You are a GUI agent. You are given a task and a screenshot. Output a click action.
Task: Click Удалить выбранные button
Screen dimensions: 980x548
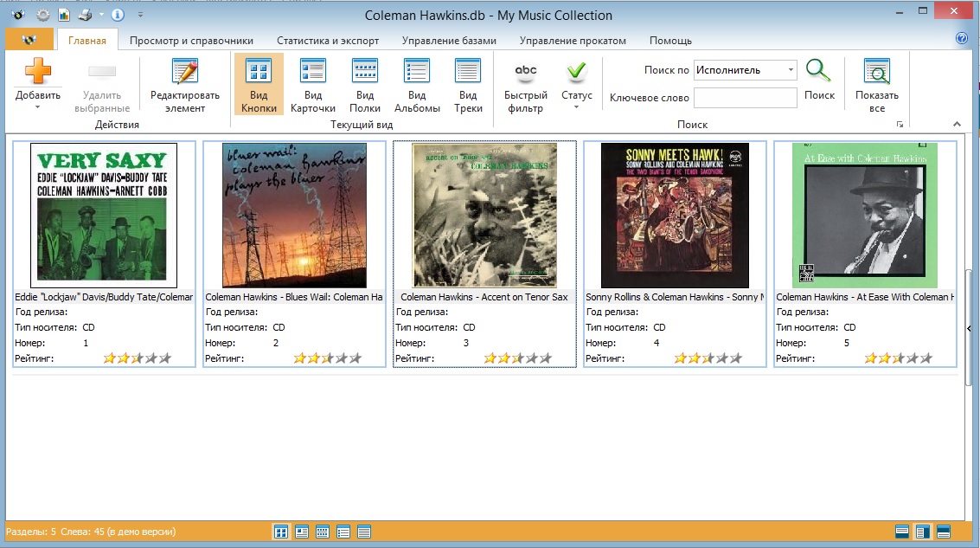(102, 85)
